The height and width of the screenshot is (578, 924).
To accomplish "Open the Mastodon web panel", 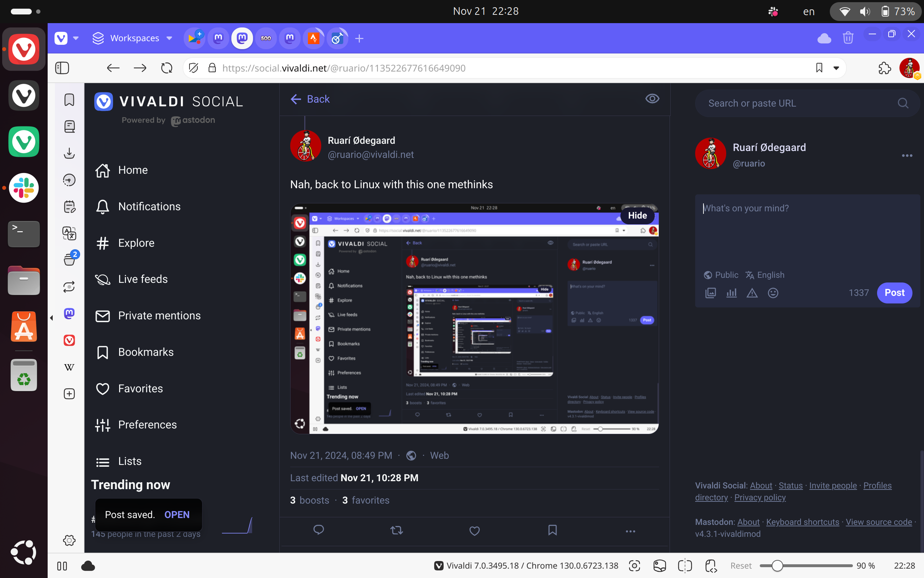I will tap(69, 314).
